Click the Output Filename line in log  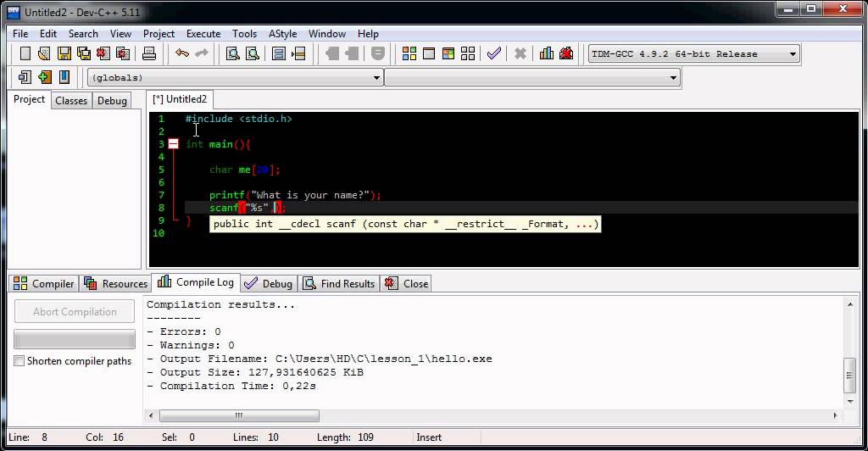320,359
